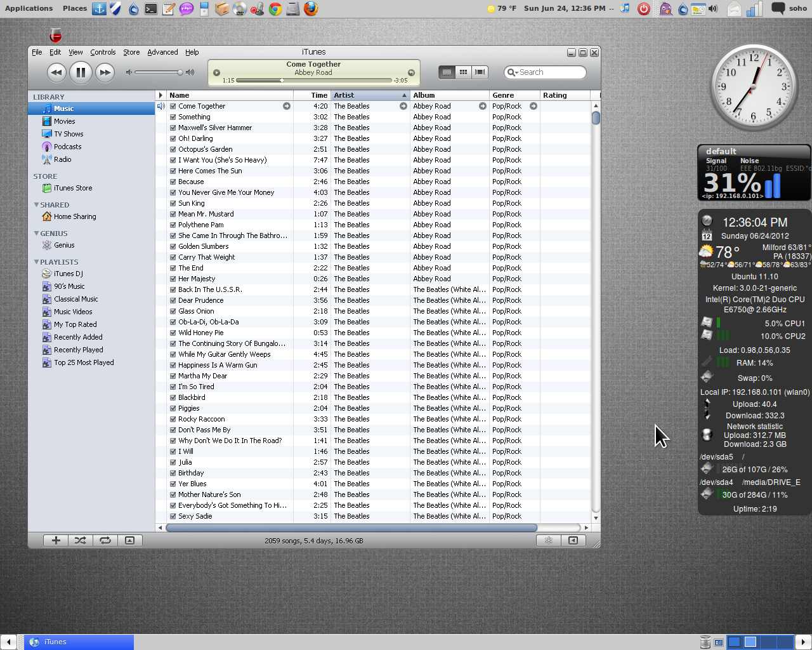Switch to album grid view

(464, 72)
